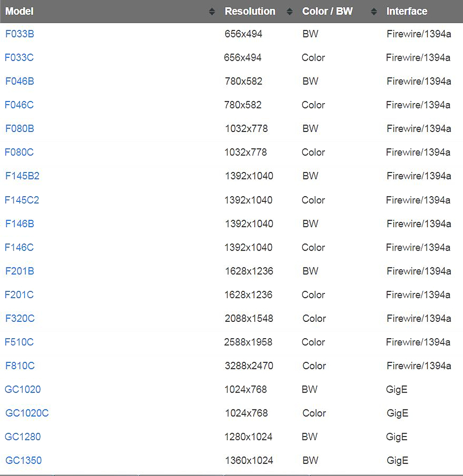Open the F146C model link

(19, 248)
